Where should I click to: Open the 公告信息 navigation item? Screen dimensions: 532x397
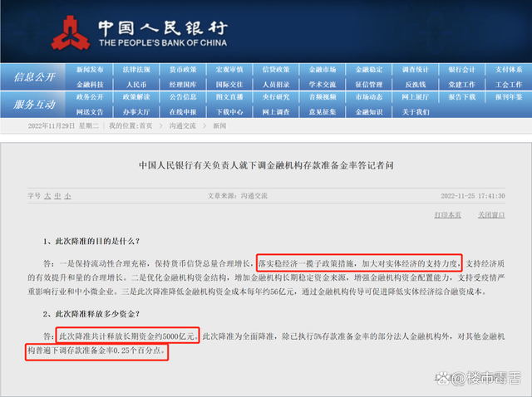[x=183, y=97]
